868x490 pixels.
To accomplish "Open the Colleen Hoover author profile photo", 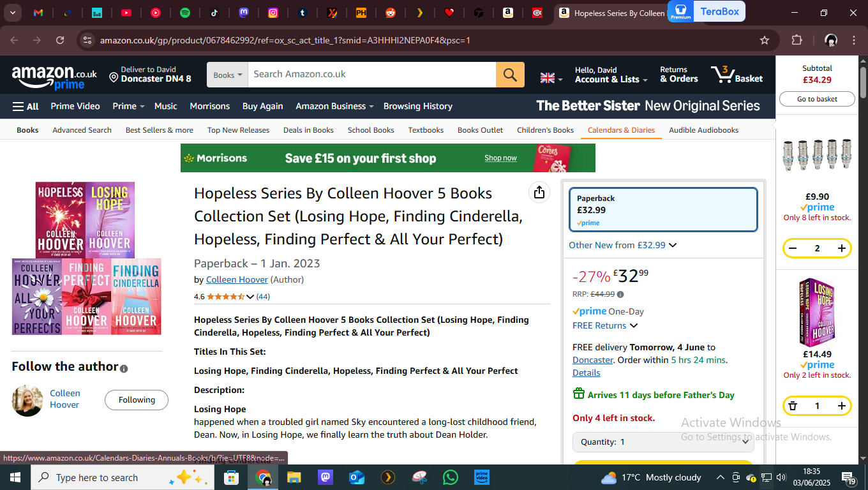I will coord(27,400).
